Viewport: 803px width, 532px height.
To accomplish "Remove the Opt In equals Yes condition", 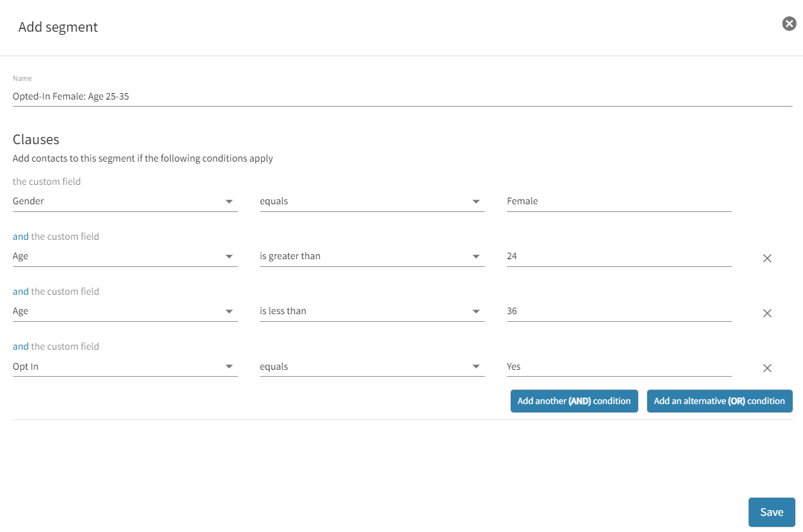I will tap(767, 368).
